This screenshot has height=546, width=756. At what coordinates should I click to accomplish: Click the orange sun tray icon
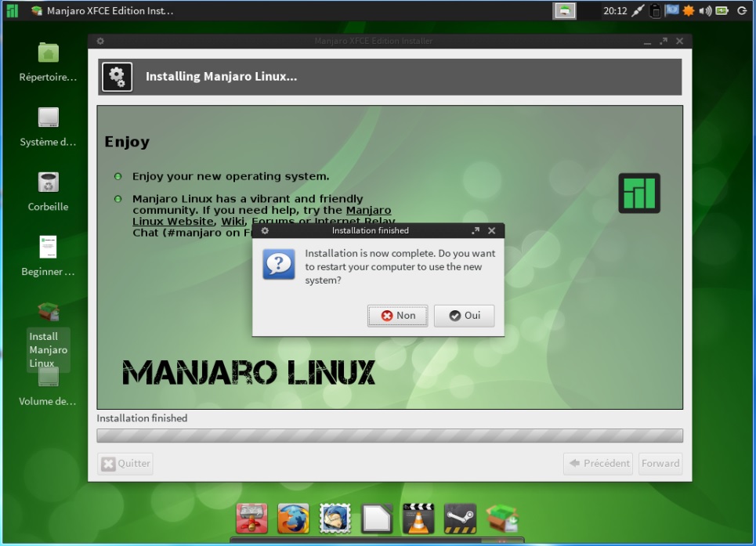[689, 11]
